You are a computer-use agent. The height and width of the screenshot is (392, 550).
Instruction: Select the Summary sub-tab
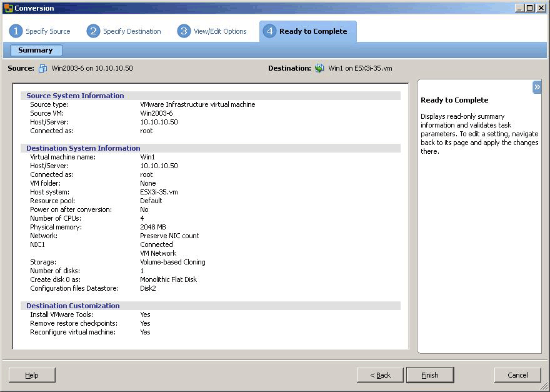click(36, 50)
